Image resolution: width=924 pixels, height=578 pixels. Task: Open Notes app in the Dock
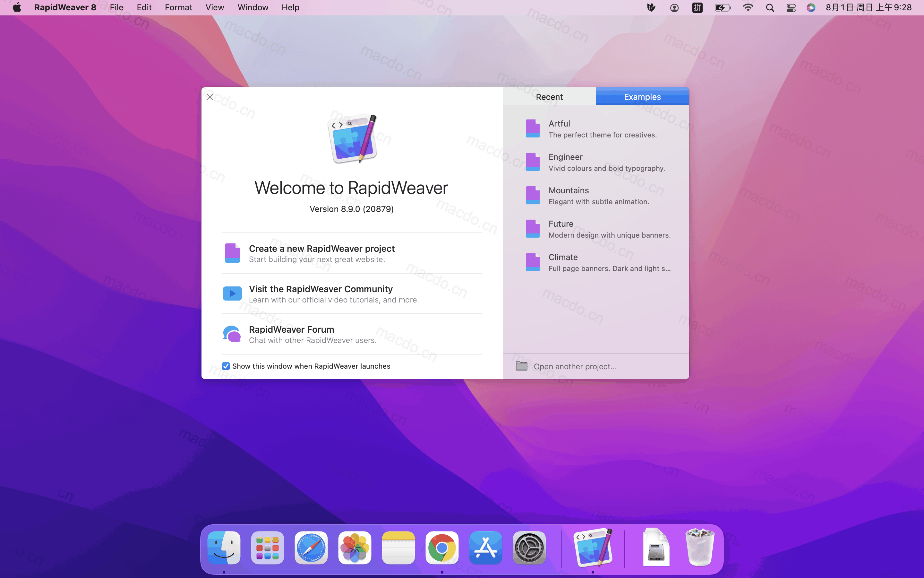(x=398, y=547)
